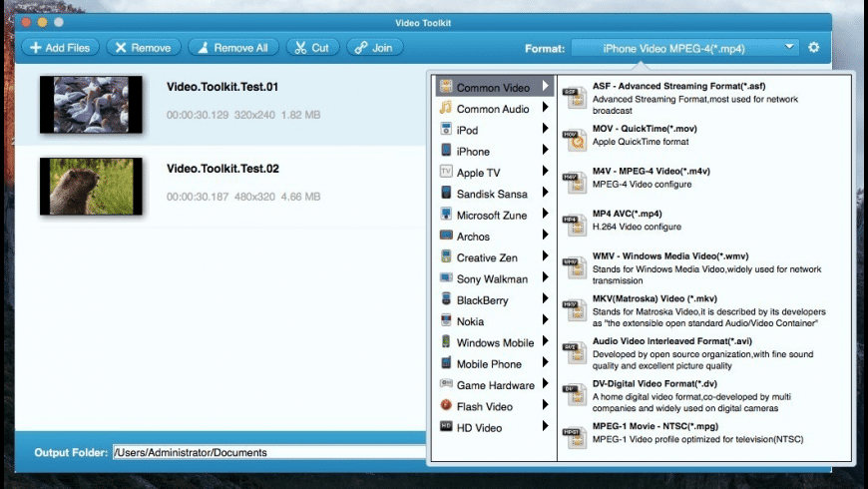Click the Common Video film icon
This screenshot has height=489, width=868.
(446, 86)
